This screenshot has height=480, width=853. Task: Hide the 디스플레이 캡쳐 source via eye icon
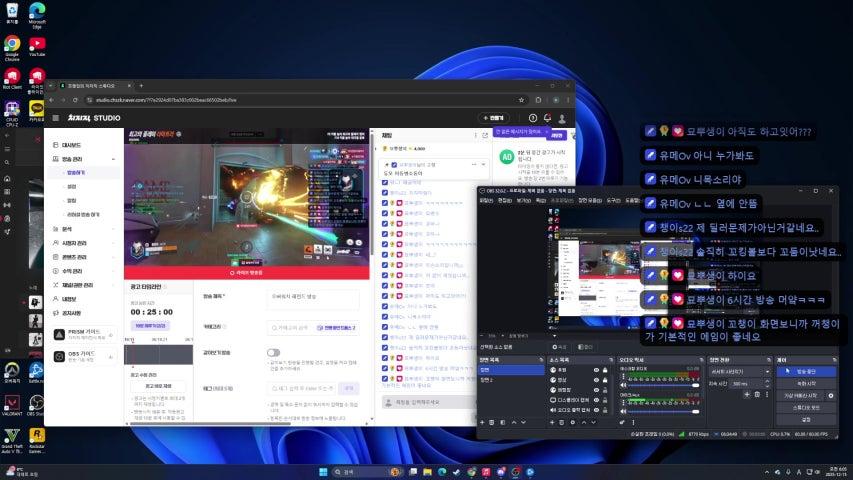[596, 400]
